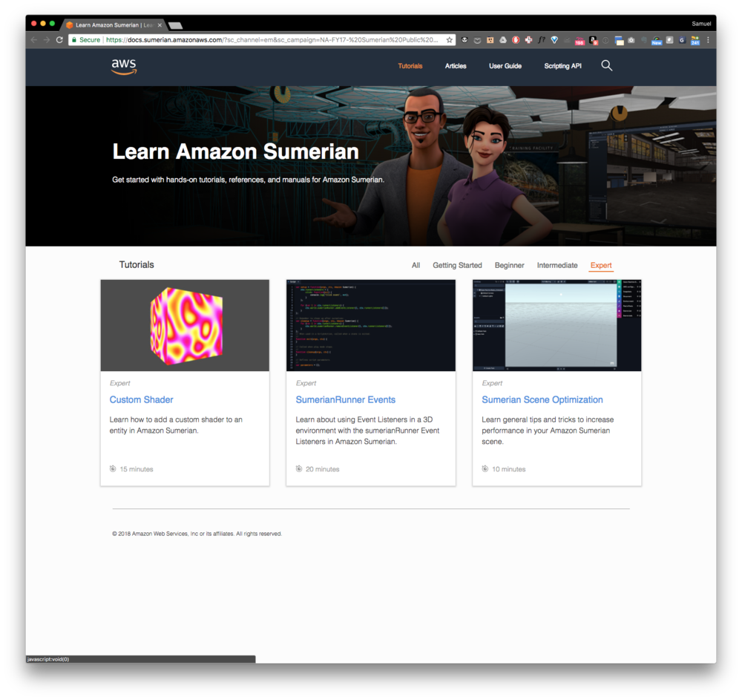Select the All tutorials filter tab
This screenshot has height=700, width=742.
[x=416, y=265]
